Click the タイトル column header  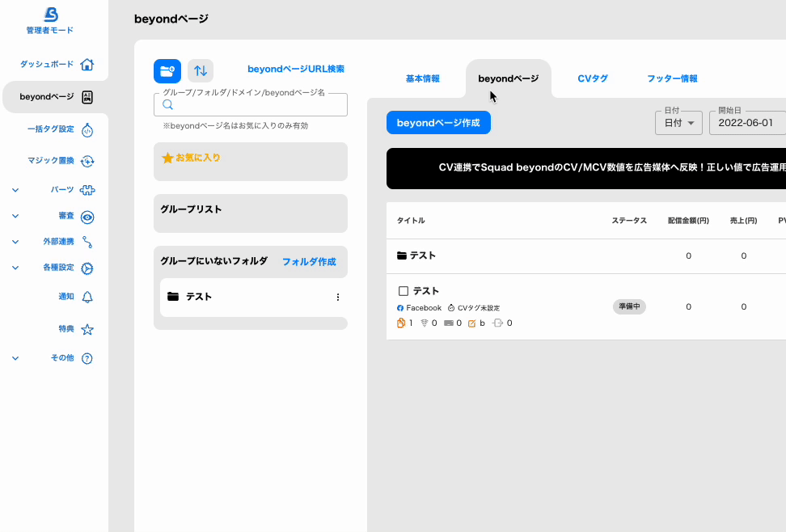click(411, 221)
